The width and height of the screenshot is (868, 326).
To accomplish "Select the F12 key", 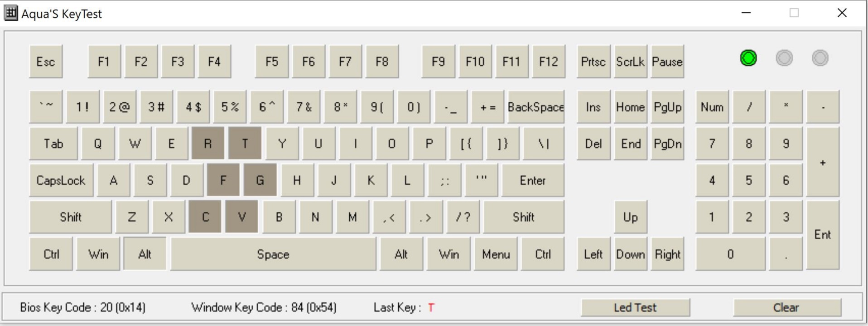I will (549, 62).
